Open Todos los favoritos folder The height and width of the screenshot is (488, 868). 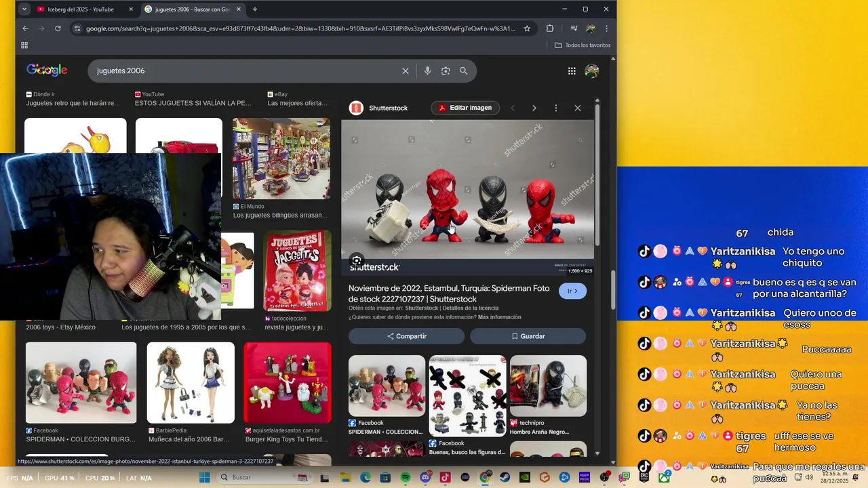tap(583, 45)
